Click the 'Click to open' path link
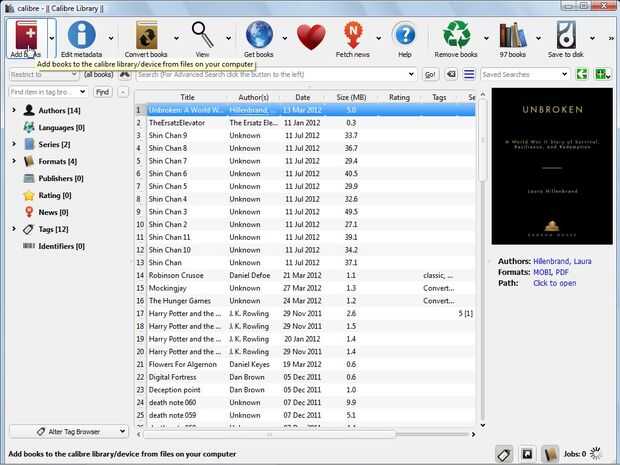The width and height of the screenshot is (620, 465). tap(554, 283)
